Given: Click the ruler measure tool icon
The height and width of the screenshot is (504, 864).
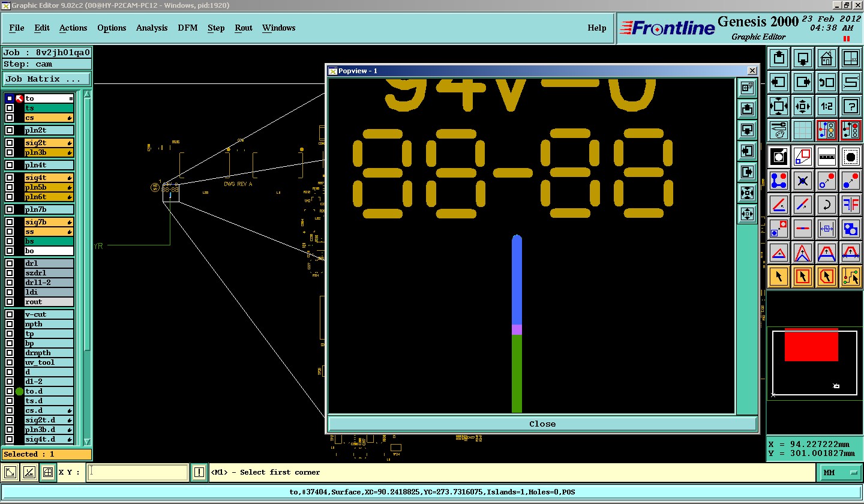Looking at the screenshot, I should (827, 157).
